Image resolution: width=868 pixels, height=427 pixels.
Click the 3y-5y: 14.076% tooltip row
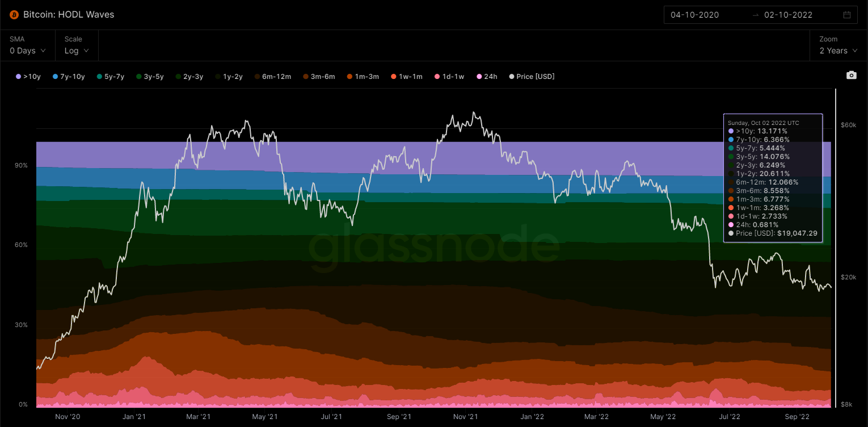(x=759, y=157)
